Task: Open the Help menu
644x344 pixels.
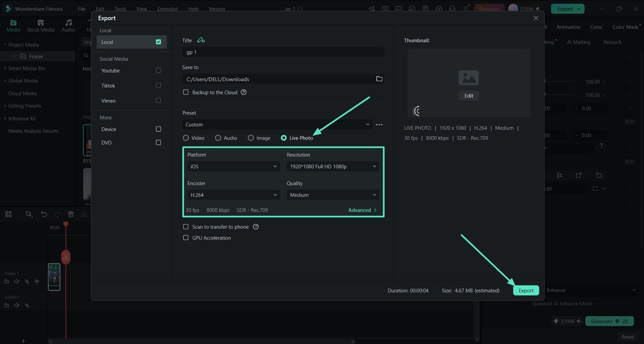Action: click(x=193, y=9)
